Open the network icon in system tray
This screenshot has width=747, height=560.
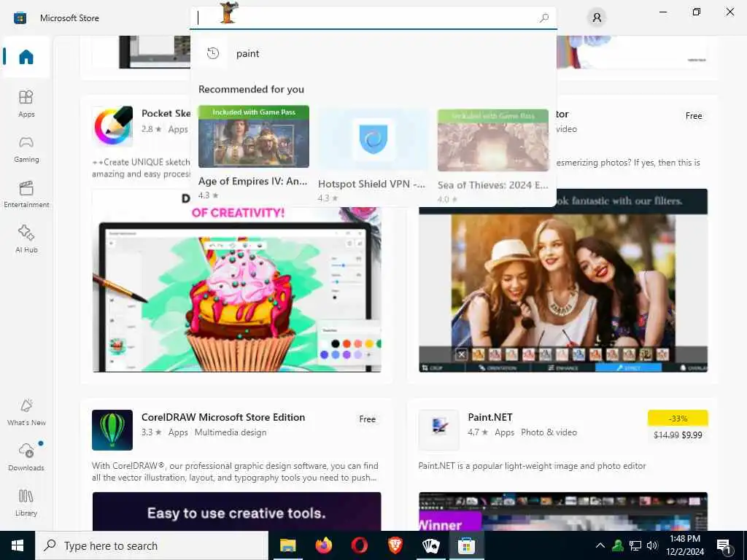(x=635, y=545)
